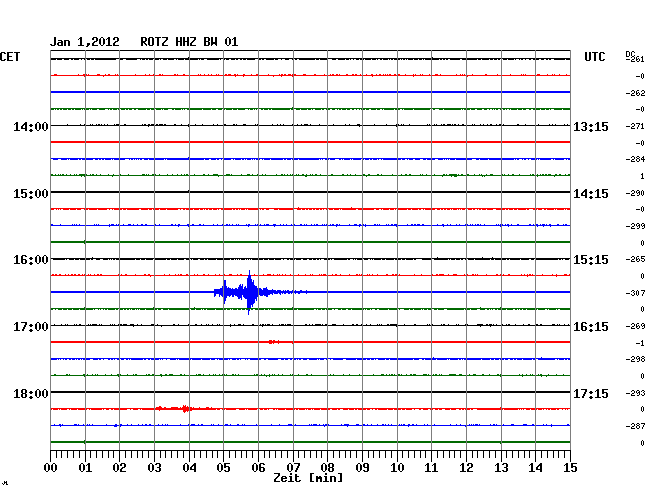Click the Zeit [min] axis title

(308, 478)
